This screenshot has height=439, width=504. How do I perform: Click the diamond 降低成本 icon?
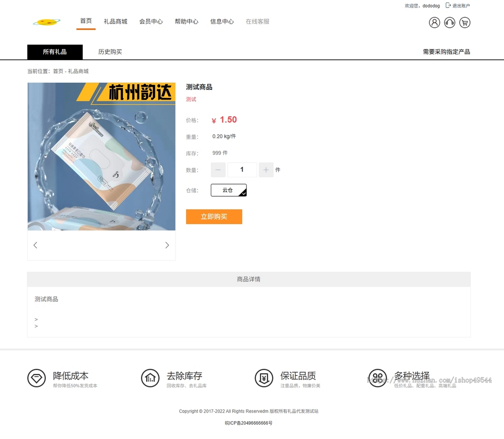click(x=37, y=378)
